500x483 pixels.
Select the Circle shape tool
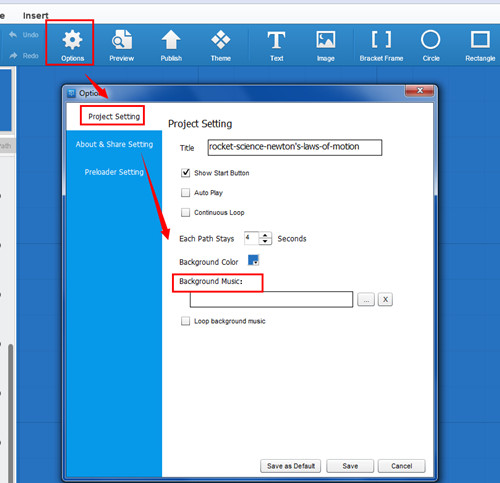point(431,40)
